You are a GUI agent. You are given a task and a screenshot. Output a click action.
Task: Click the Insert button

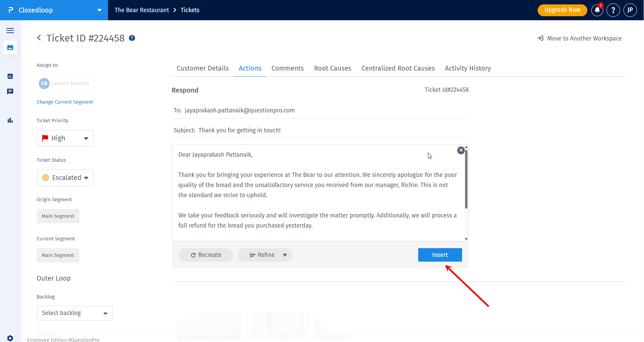tap(440, 255)
